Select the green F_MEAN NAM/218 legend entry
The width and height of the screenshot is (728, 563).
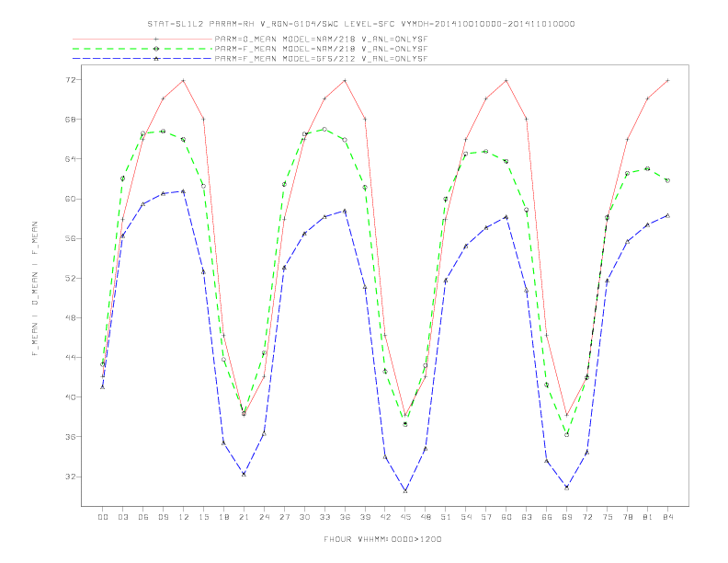click(x=250, y=49)
